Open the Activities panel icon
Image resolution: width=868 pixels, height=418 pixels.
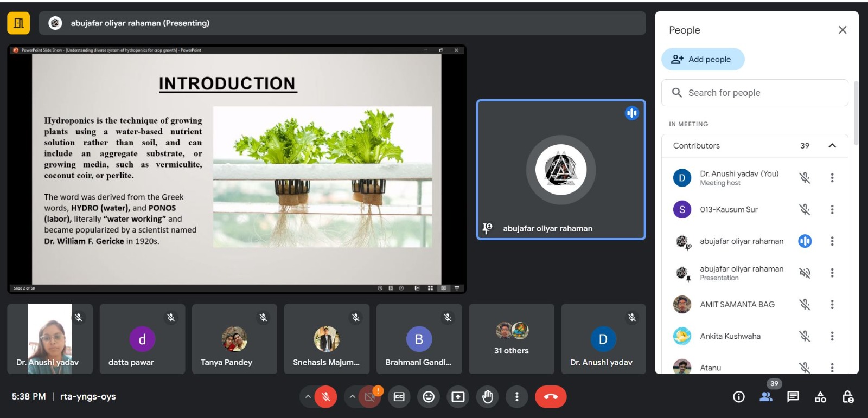[820, 397]
